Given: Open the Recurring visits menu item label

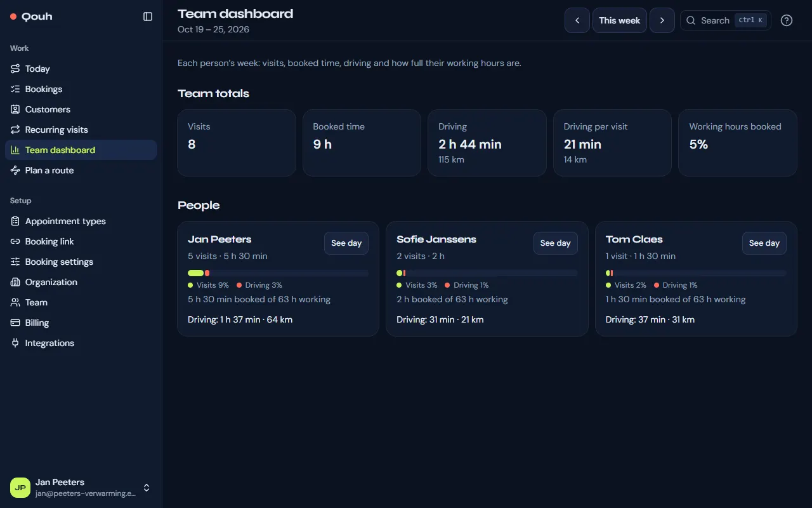Looking at the screenshot, I should [x=56, y=130].
